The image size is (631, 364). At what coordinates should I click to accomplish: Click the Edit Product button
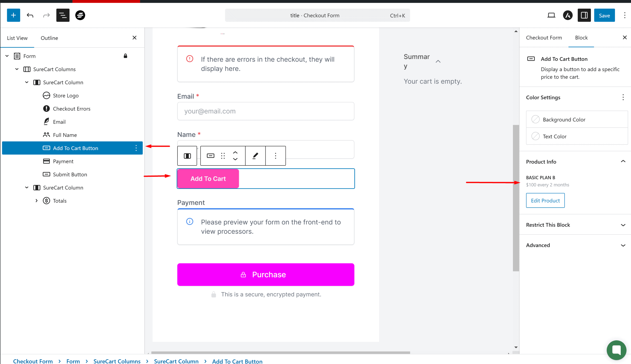point(545,200)
